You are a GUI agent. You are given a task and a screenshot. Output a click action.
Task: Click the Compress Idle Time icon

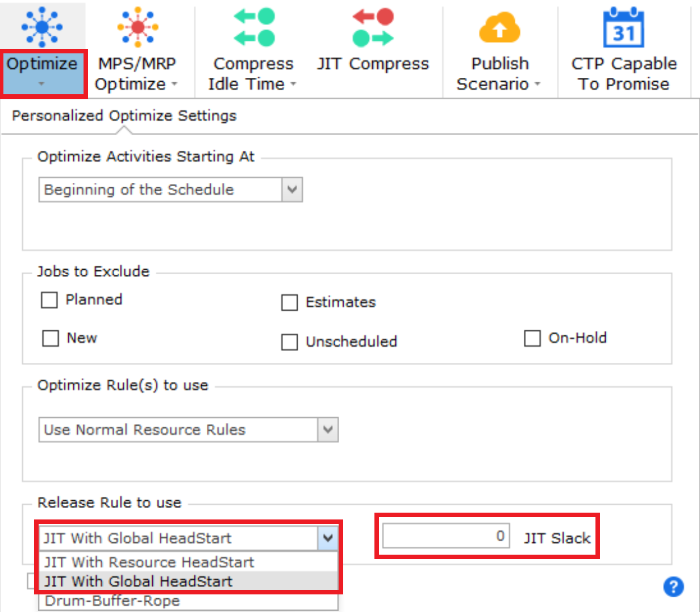pyautogui.click(x=254, y=27)
